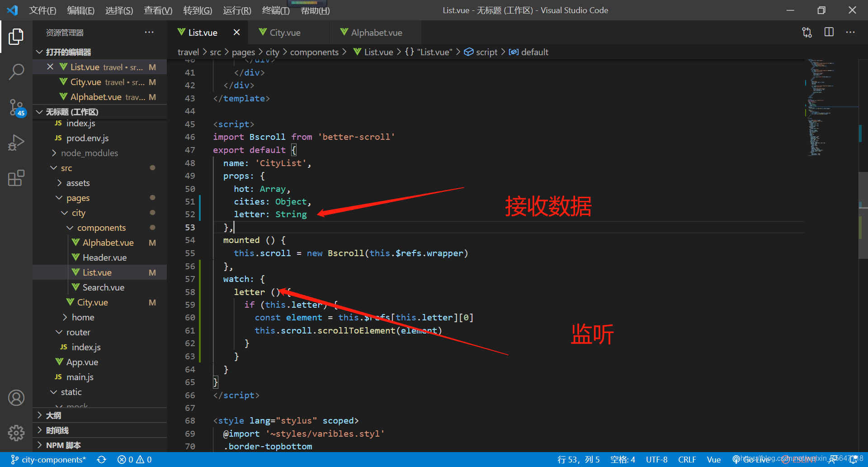
Task: Collapse the 打开的编辑器 section
Action: click(x=99, y=52)
